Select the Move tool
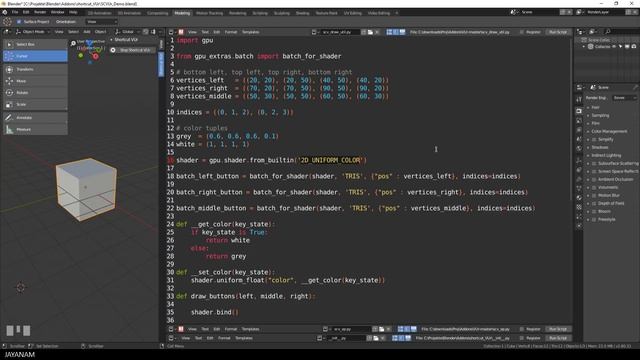Screen dimensions: 640x360 (x=35, y=81)
